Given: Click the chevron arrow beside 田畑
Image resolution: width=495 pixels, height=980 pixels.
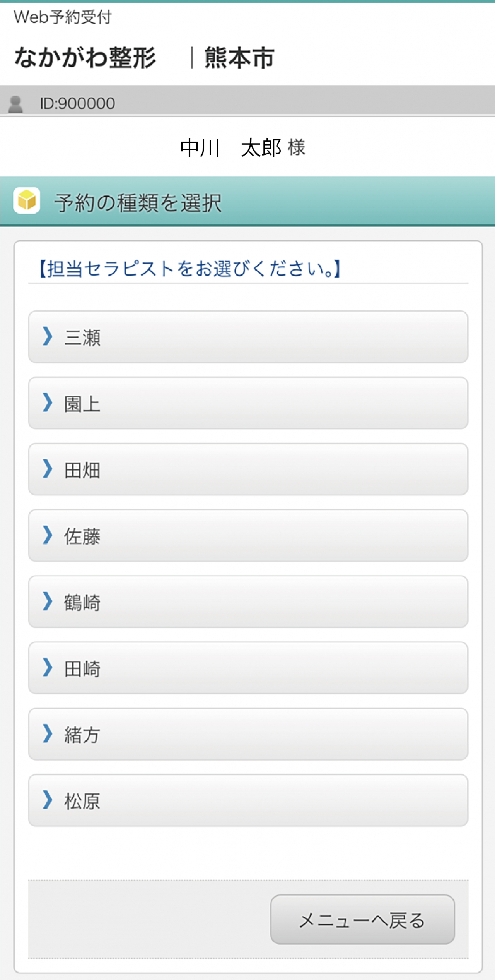Looking at the screenshot, I should click(x=47, y=469).
